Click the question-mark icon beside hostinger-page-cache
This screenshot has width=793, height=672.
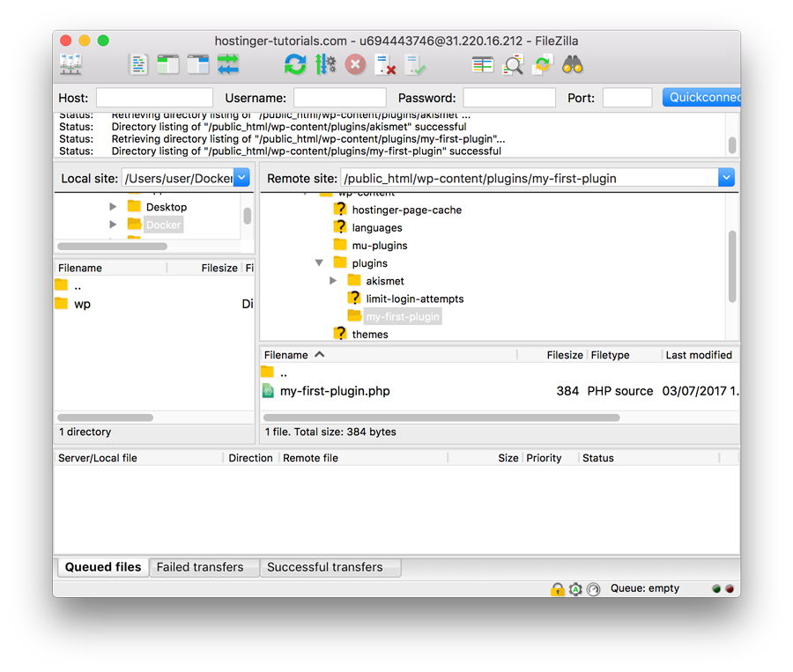point(340,210)
